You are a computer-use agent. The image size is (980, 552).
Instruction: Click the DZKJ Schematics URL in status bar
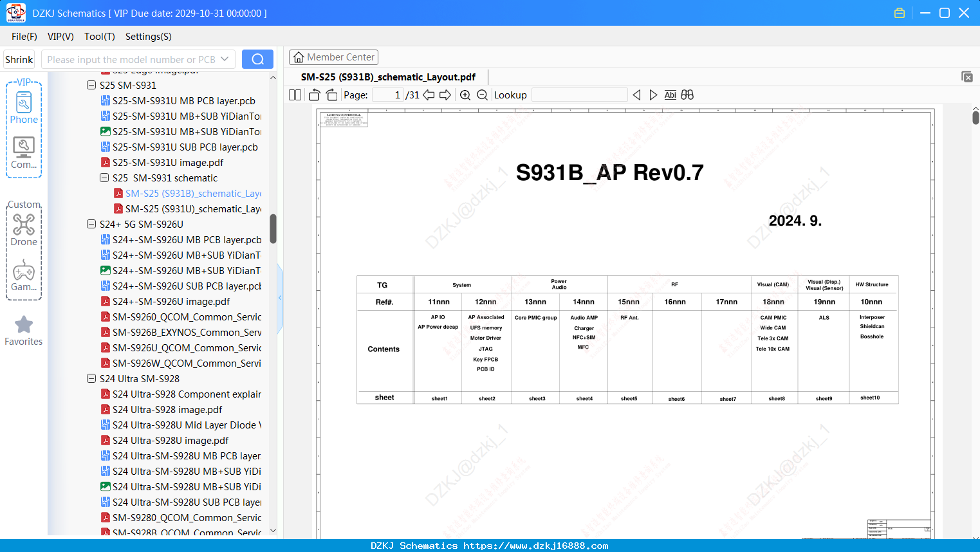[536, 546]
